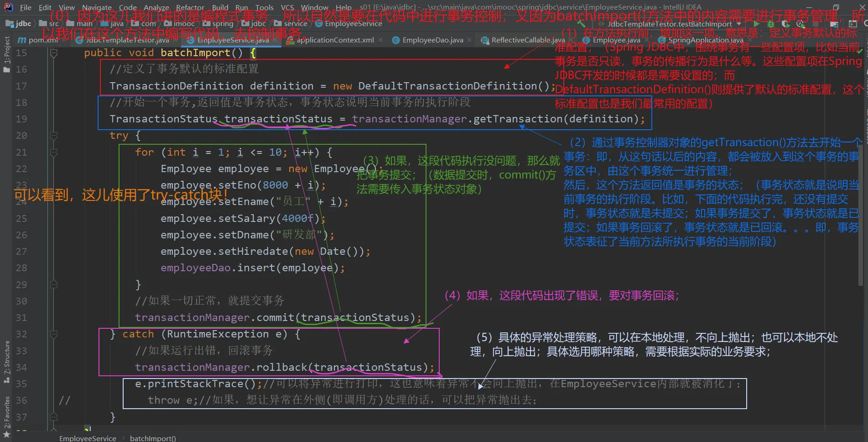Close the Employee.java tab
The height and width of the screenshot is (442, 868).
click(x=646, y=40)
